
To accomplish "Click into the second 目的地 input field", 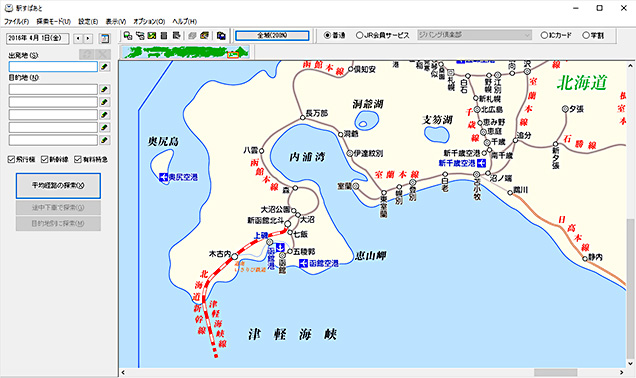I will click(53, 102).
